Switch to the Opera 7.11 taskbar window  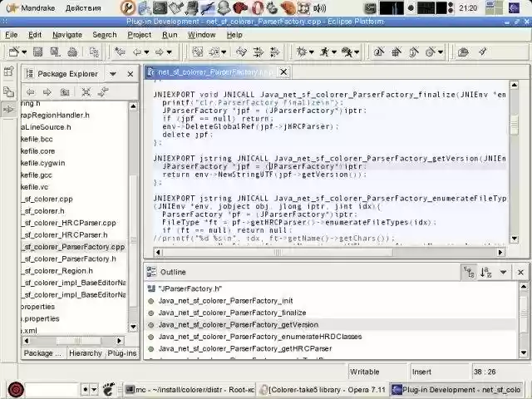tap(323, 390)
